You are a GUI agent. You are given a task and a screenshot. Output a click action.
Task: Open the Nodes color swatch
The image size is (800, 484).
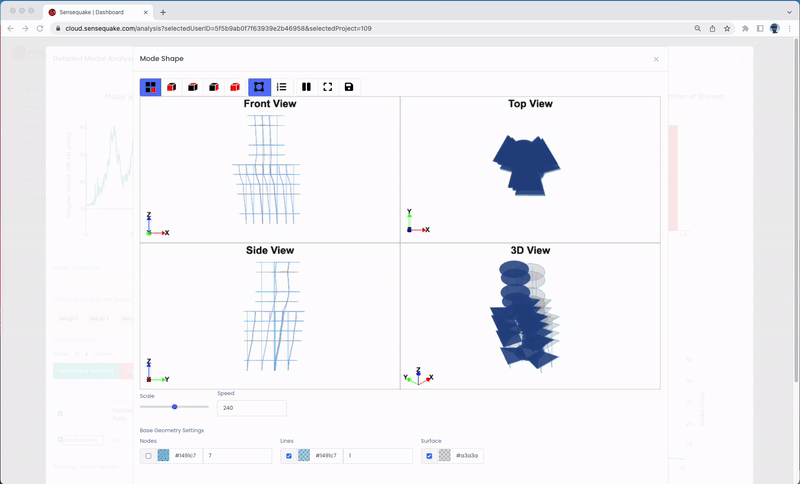163,456
